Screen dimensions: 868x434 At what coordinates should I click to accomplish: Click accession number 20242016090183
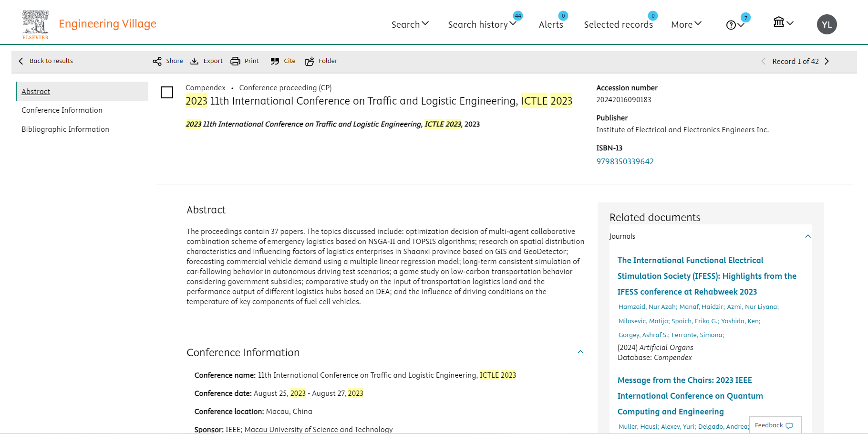[x=623, y=100]
